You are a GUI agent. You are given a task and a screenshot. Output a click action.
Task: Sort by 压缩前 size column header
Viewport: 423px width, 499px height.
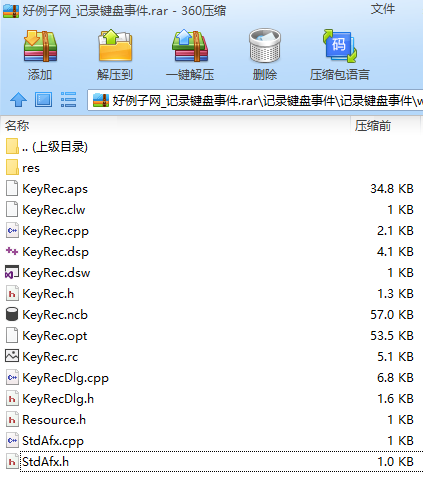tap(373, 126)
